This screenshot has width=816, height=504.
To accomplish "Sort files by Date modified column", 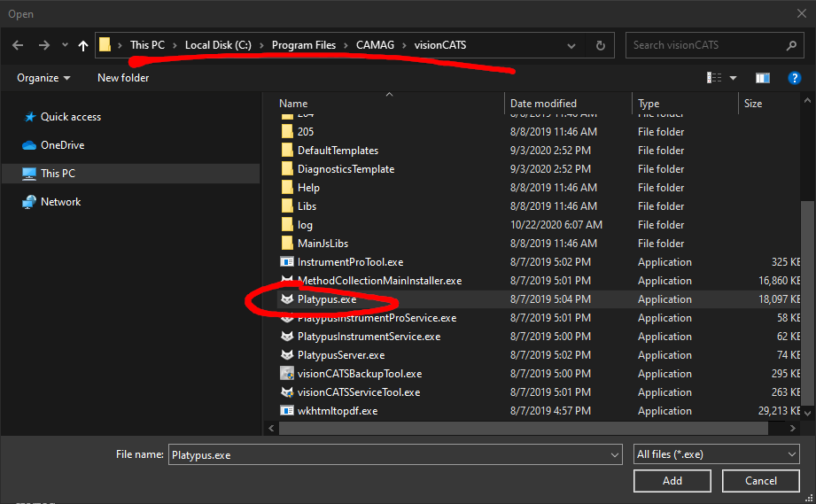I will tap(543, 104).
